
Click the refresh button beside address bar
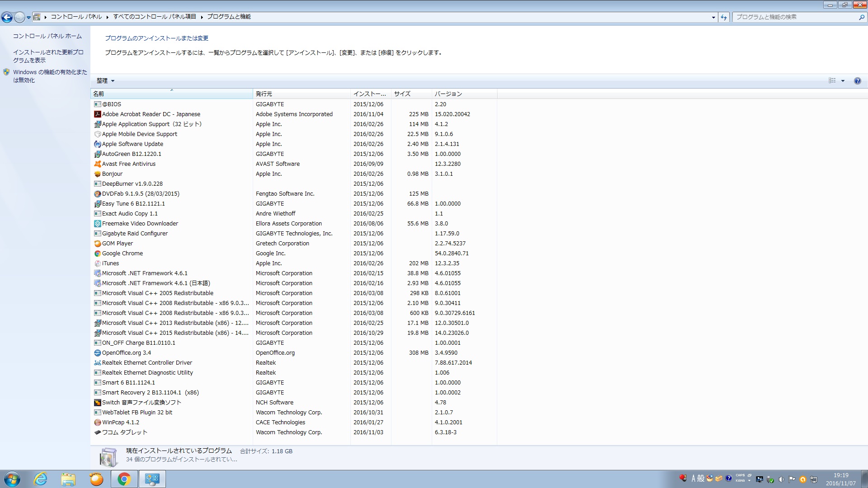tap(724, 17)
